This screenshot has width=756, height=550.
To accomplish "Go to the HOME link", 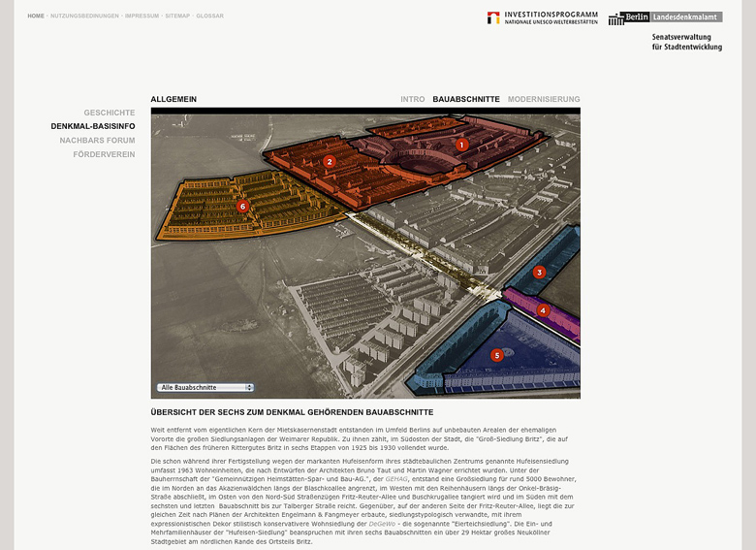I will coord(36,16).
